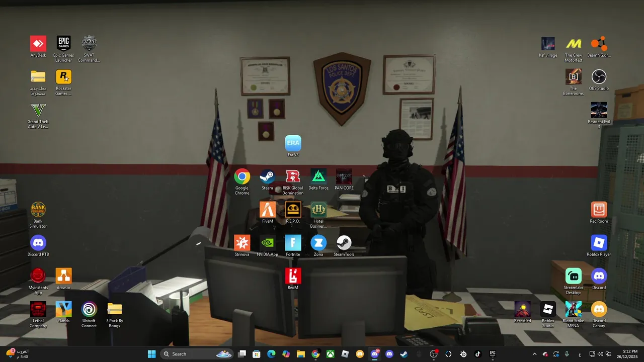This screenshot has width=644, height=362.
Task: Open the Arabic-named folder beside Rockstar Games
Action: point(38,82)
